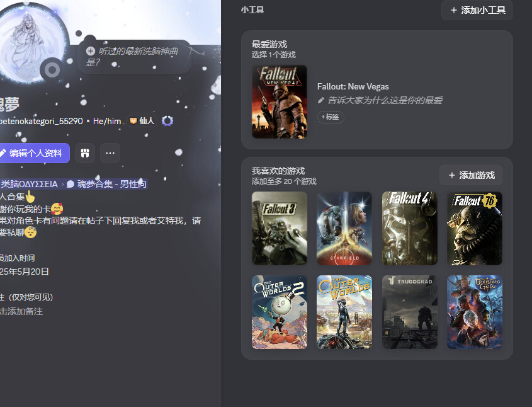The image size is (532, 407).
Task: Select the Fallout 4 game cover
Action: click(409, 228)
